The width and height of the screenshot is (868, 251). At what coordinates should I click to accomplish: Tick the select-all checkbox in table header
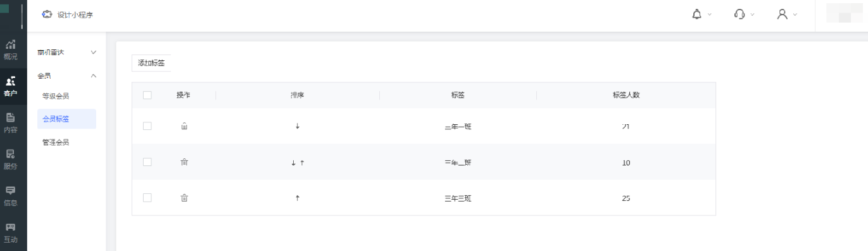click(x=148, y=95)
